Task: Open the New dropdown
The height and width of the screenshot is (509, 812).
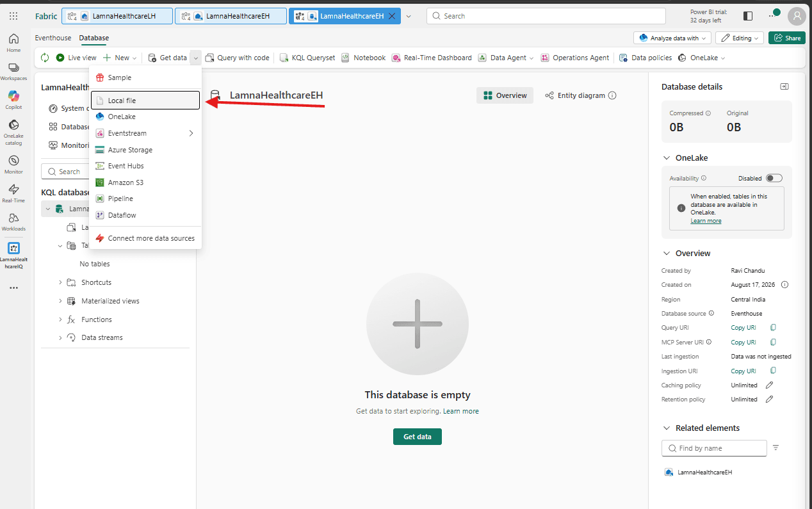Action: point(120,58)
